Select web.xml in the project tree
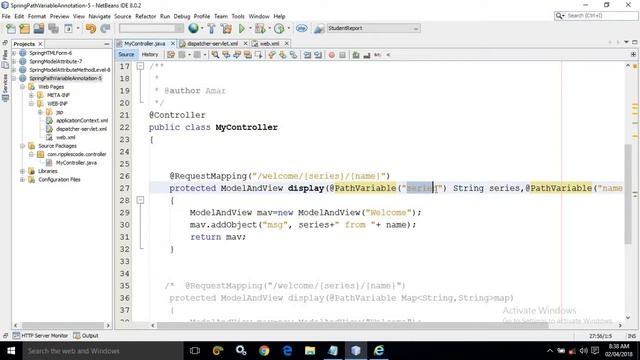Viewport: 640px width, 360px height. point(65,137)
